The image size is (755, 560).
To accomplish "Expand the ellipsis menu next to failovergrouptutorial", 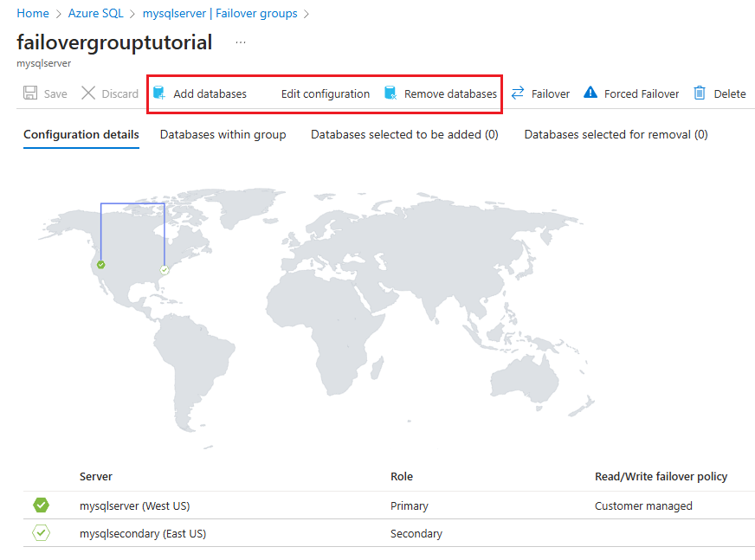I will 240,42.
